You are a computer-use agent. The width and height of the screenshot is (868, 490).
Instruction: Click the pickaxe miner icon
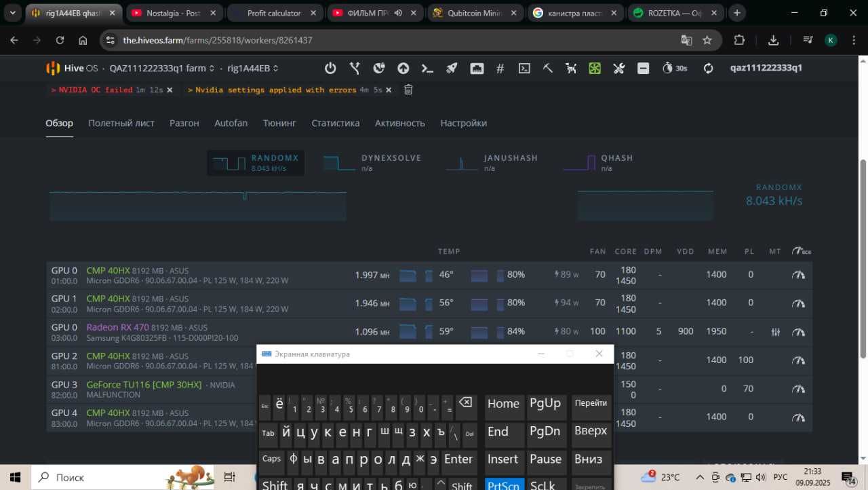[548, 68]
